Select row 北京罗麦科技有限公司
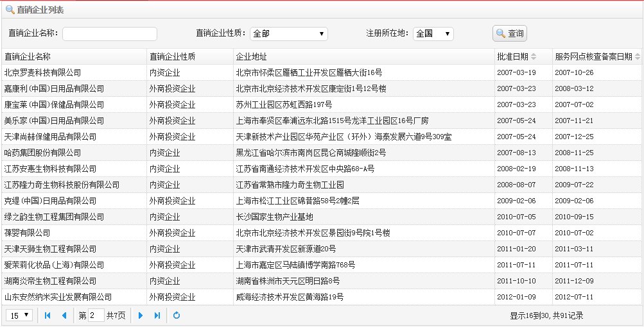This screenshot has width=644, height=327. (321, 72)
